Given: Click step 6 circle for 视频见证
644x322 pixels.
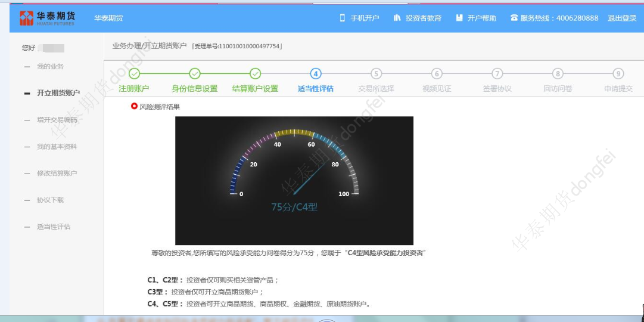Looking at the screenshot, I should [437, 74].
